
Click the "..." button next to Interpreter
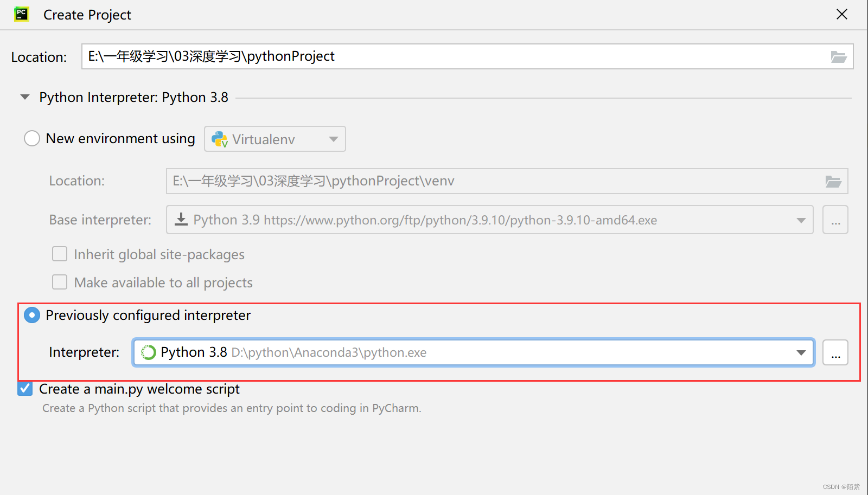[x=835, y=352]
